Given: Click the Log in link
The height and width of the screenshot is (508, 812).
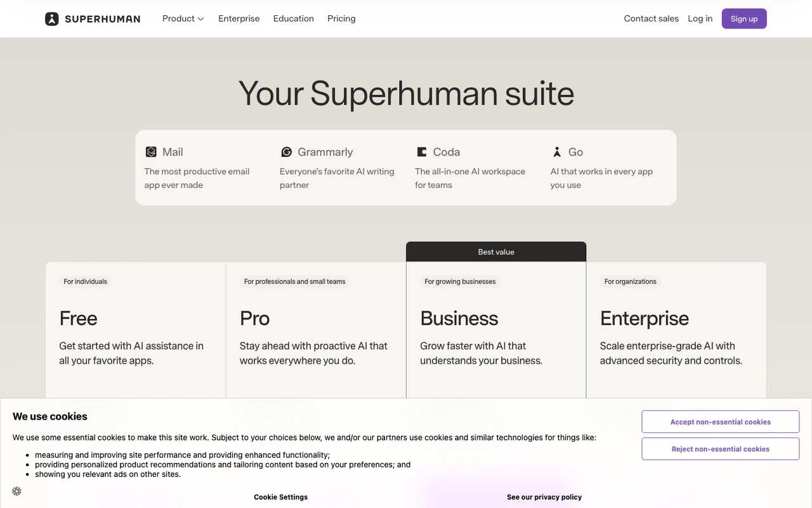Looking at the screenshot, I should [700, 18].
